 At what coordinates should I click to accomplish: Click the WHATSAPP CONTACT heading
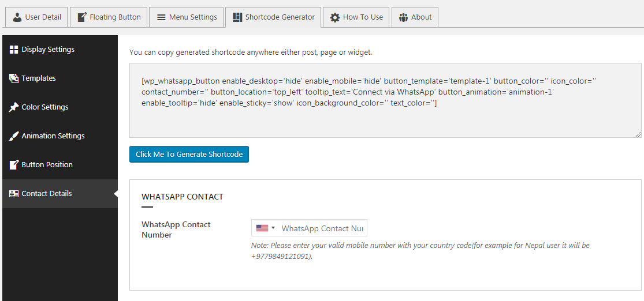tap(183, 197)
